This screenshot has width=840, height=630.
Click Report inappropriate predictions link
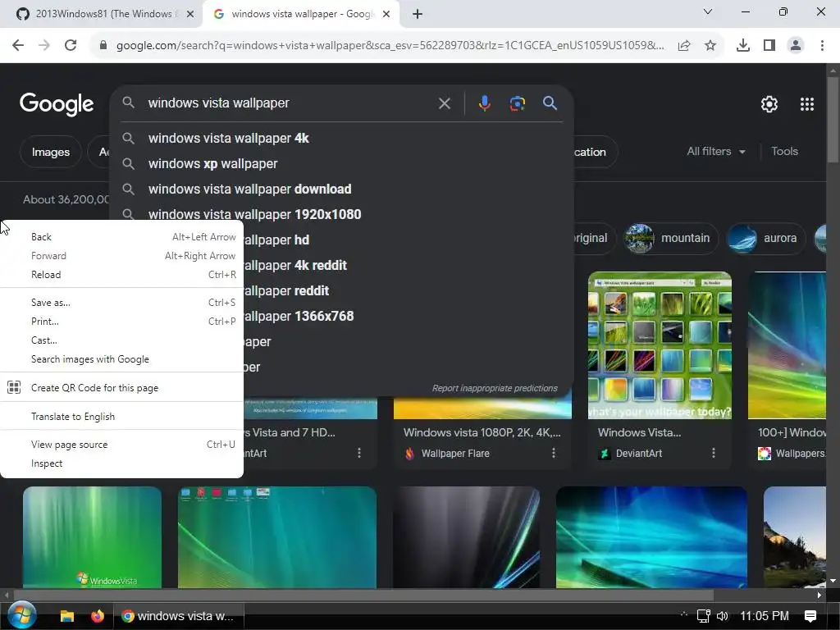point(495,388)
